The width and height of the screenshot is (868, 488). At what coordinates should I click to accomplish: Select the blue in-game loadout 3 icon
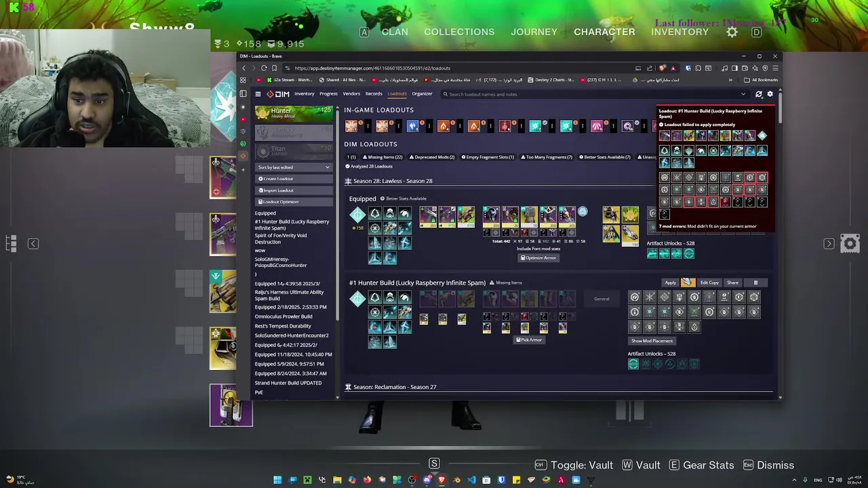(x=412, y=126)
